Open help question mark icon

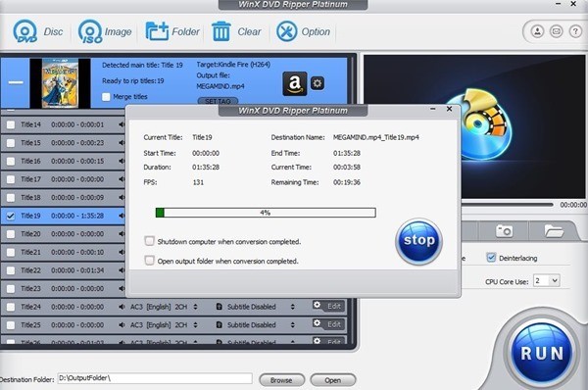(575, 31)
